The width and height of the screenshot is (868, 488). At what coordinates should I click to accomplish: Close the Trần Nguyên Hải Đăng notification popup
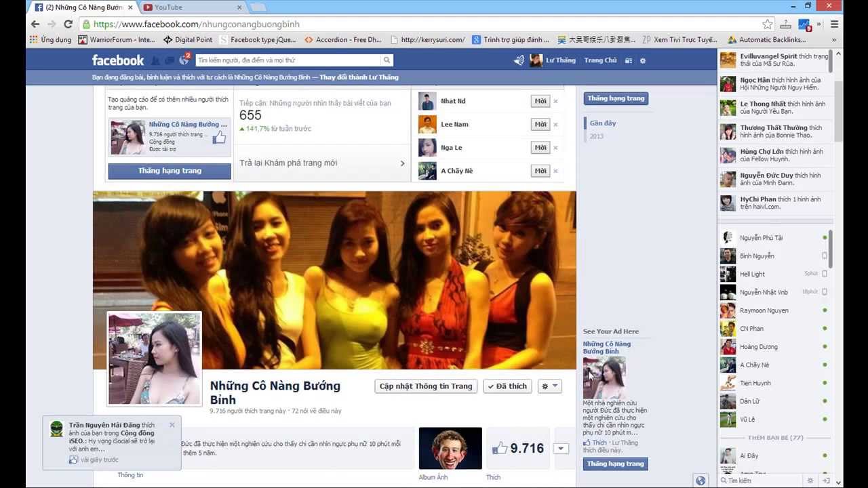click(x=172, y=425)
